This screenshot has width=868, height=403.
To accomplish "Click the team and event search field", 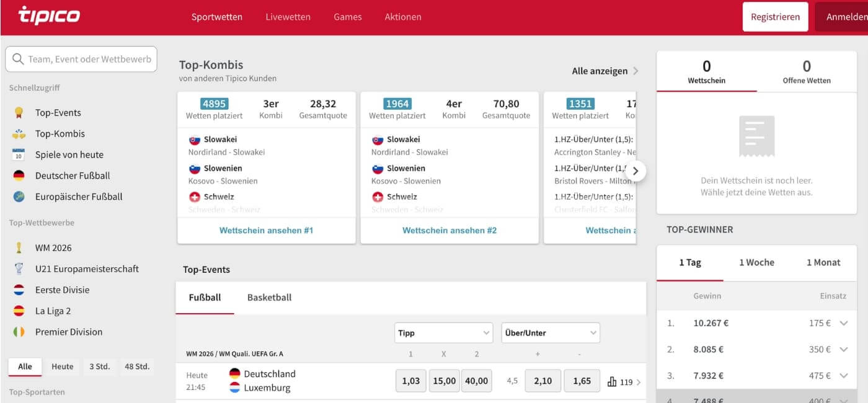I will [81, 60].
